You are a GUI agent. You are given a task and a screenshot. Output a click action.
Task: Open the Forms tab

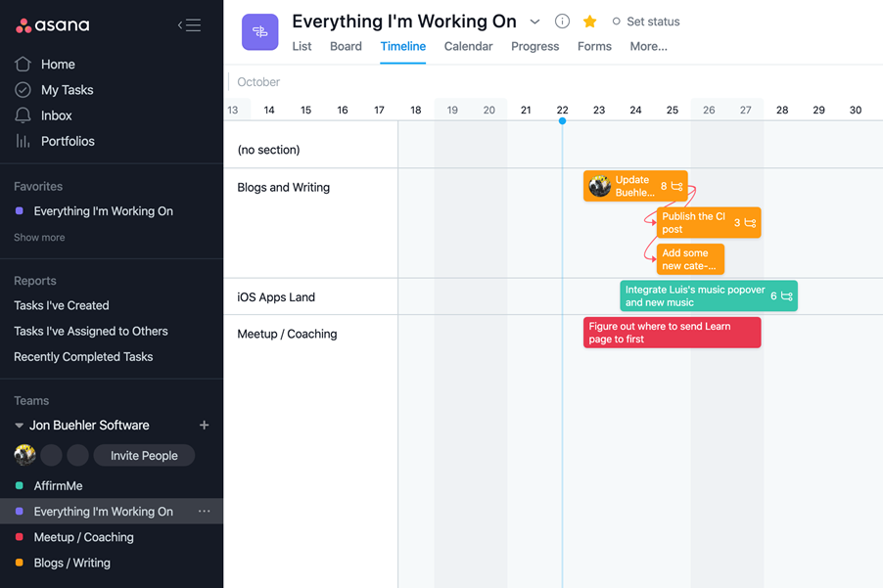point(594,46)
